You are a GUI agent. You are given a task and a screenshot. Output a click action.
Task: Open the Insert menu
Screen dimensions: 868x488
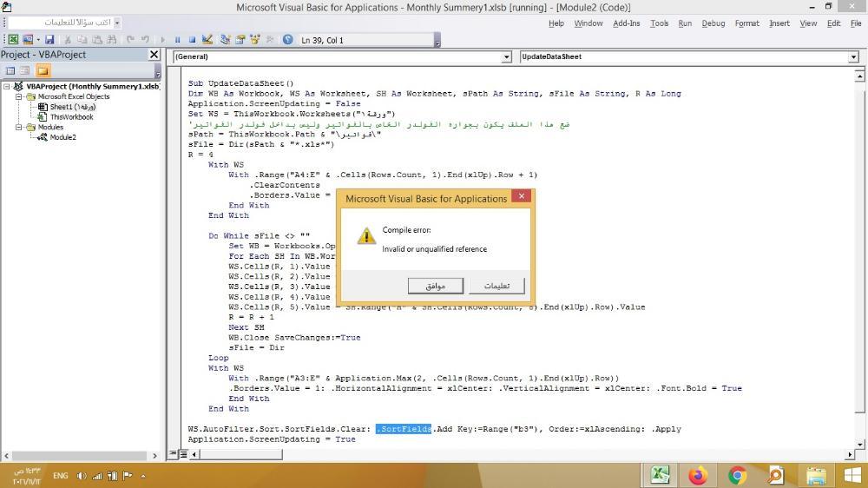779,23
